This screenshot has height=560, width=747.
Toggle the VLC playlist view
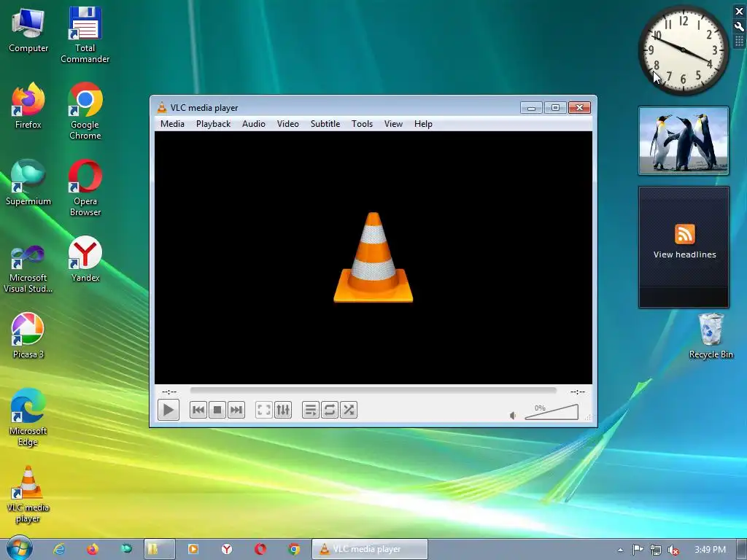[311, 410]
